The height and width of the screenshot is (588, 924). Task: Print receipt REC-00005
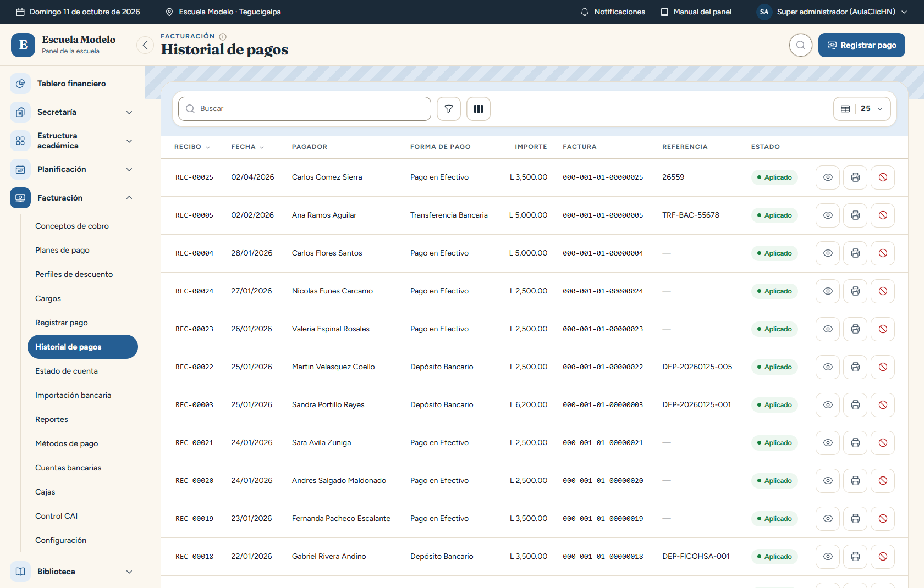[855, 215]
